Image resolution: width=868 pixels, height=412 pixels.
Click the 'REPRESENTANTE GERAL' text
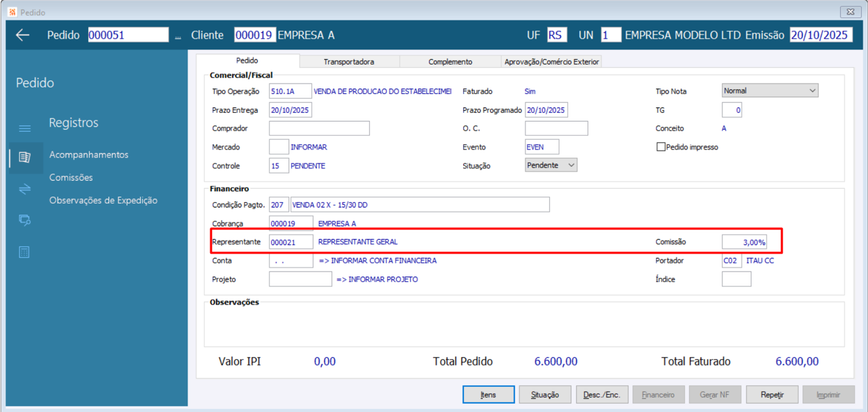358,242
